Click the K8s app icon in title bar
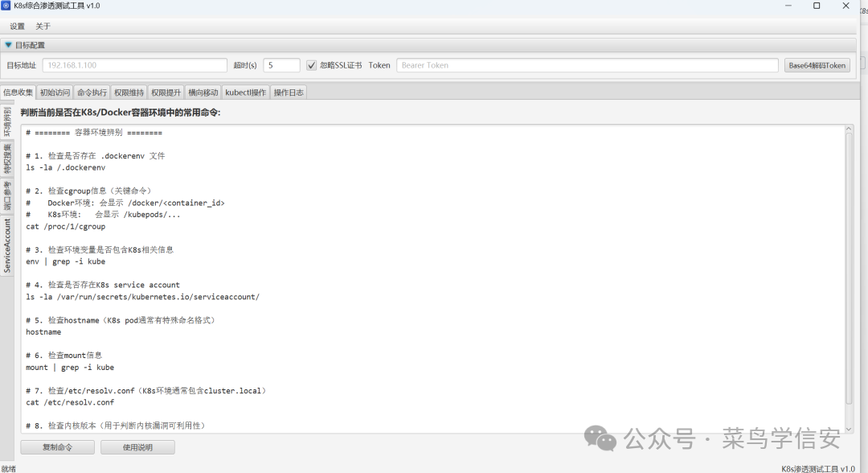Screen dimensions: 868x473 click(x=6, y=6)
